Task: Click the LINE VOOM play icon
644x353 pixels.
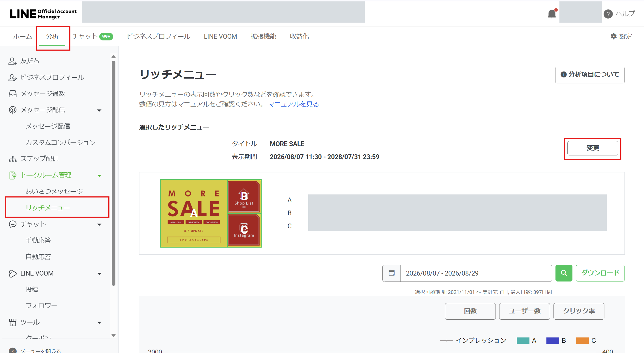Action: click(x=12, y=273)
